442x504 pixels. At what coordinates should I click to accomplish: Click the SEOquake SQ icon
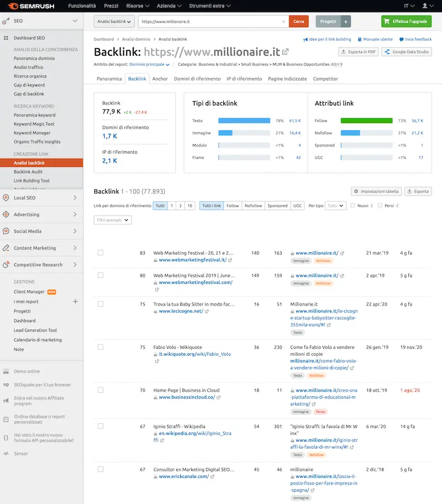coord(6,385)
